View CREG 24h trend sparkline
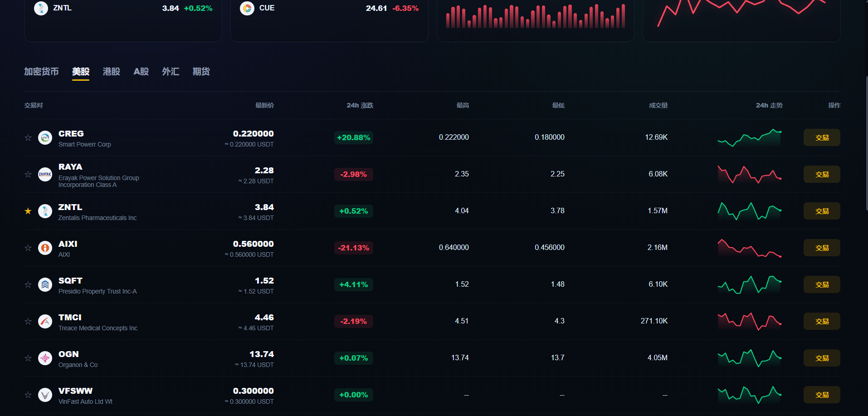The image size is (868, 416). click(750, 137)
